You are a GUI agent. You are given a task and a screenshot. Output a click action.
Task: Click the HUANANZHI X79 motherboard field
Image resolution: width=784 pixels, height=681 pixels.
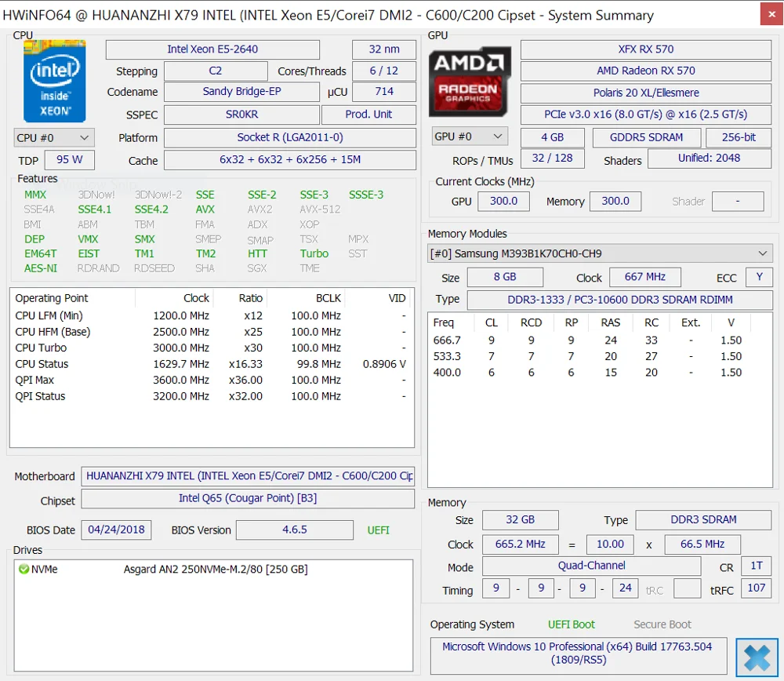[x=248, y=476]
